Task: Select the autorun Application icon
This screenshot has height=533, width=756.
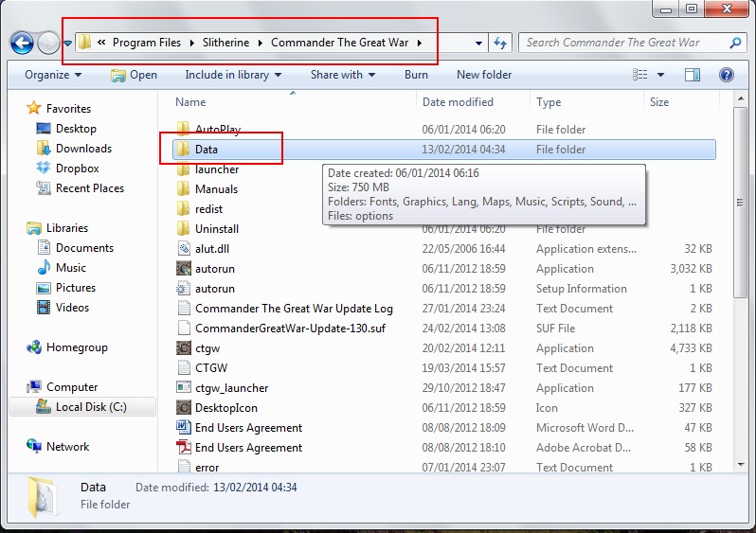Action: [x=183, y=269]
